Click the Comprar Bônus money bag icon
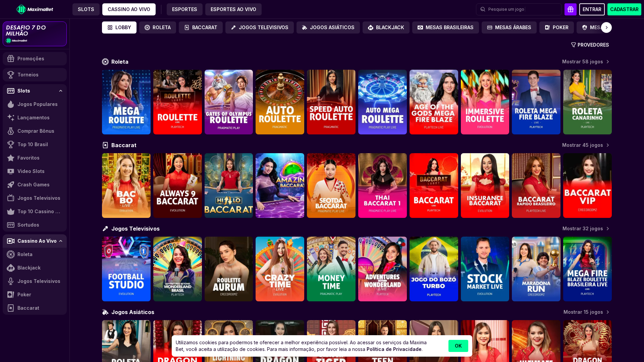Image resolution: width=644 pixels, height=362 pixels. [x=11, y=131]
